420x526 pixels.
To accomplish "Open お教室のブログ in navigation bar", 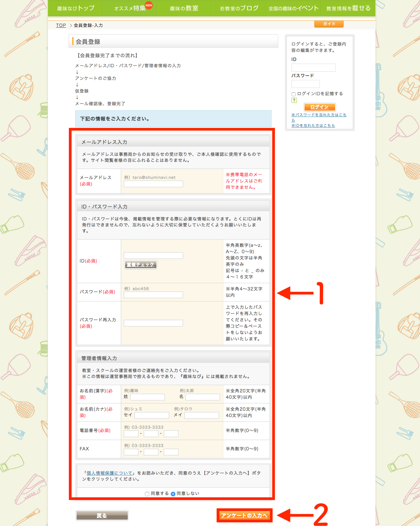I will [239, 8].
